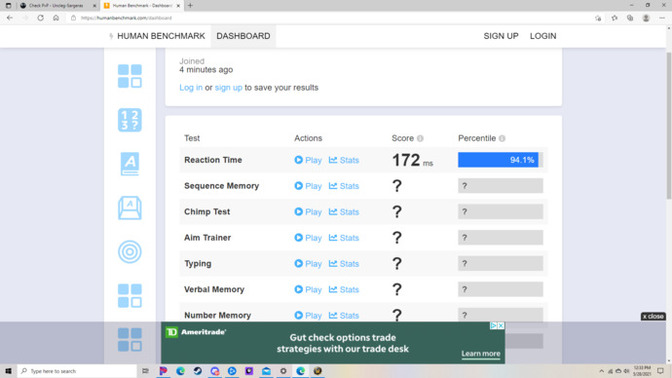Click the page vertical scrollbar
The height and width of the screenshot is (378, 672).
tap(669, 126)
